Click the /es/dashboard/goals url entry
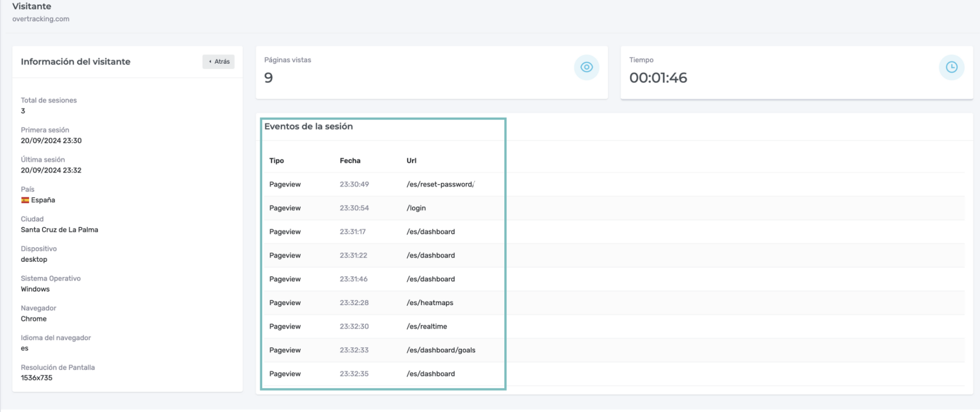 point(441,350)
